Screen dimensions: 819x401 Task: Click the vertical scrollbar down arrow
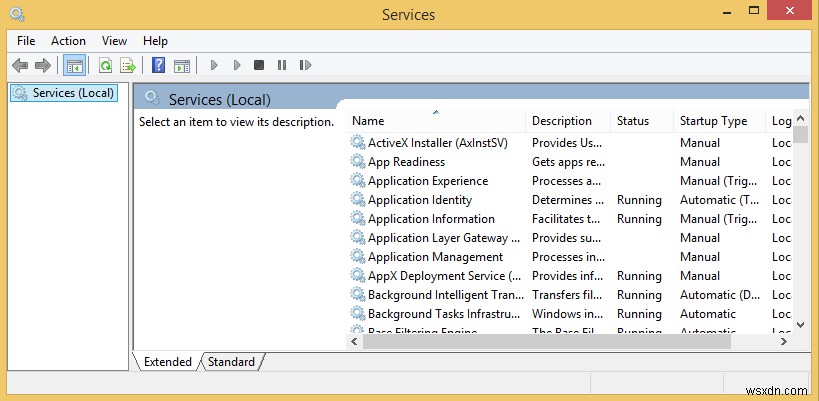pyautogui.click(x=801, y=324)
